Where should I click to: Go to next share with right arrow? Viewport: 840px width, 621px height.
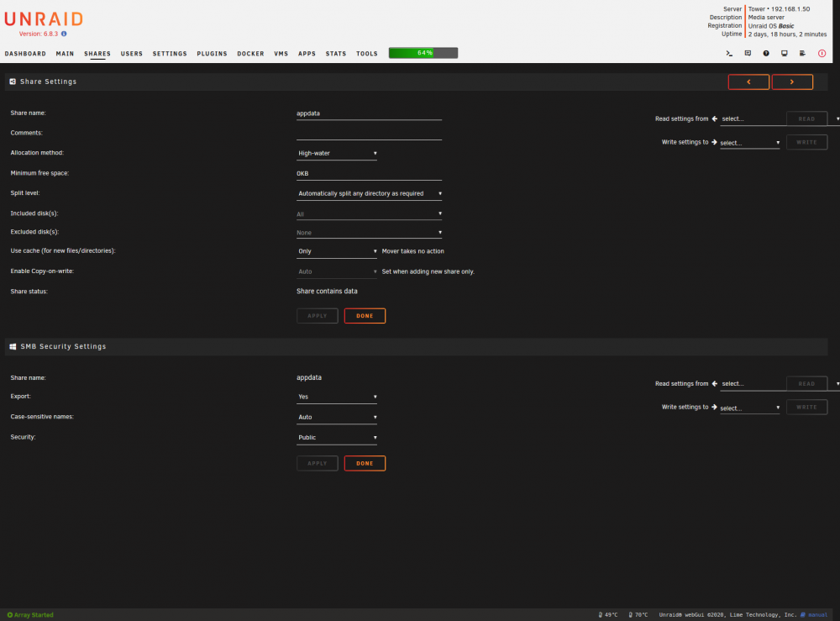(792, 82)
